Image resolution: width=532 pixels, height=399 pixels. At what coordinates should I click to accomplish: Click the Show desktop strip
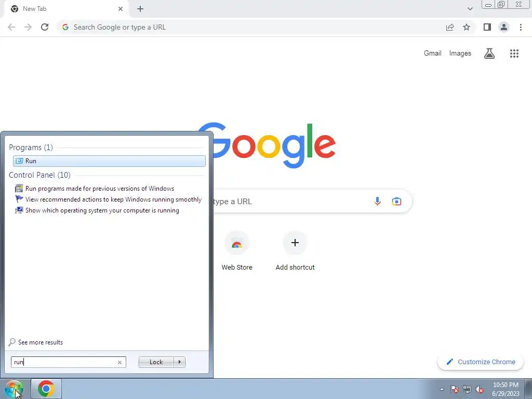pos(528,389)
